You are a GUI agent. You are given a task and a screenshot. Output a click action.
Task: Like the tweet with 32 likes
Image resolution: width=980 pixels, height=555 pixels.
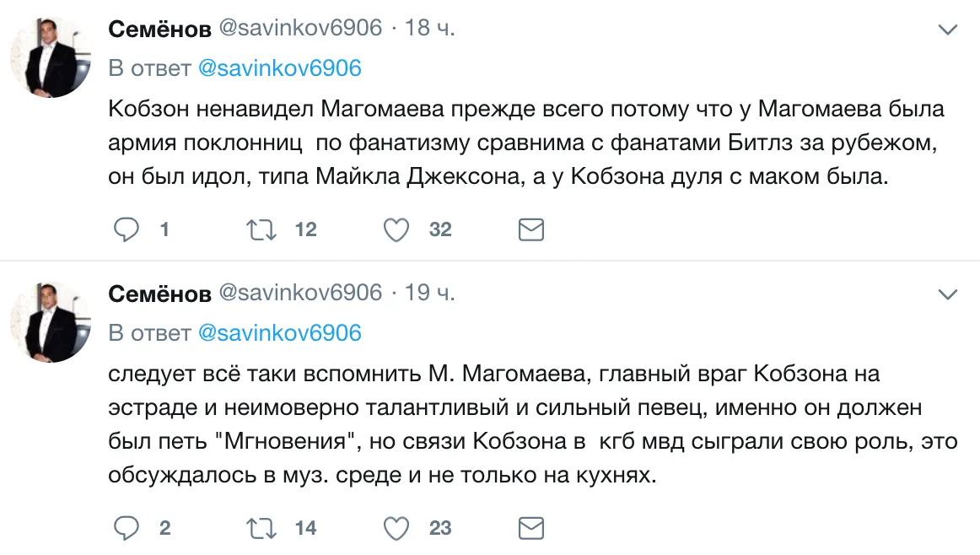pyautogui.click(x=396, y=229)
